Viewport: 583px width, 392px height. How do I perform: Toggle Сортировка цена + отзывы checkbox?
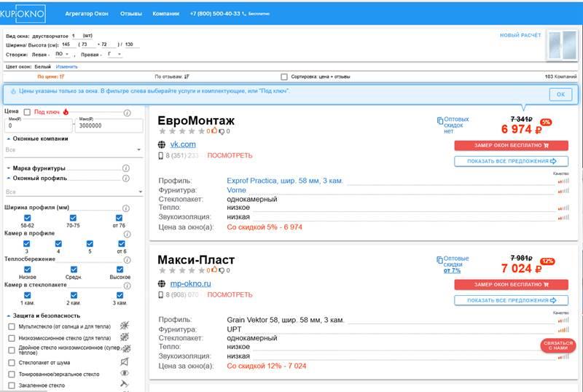pos(284,77)
